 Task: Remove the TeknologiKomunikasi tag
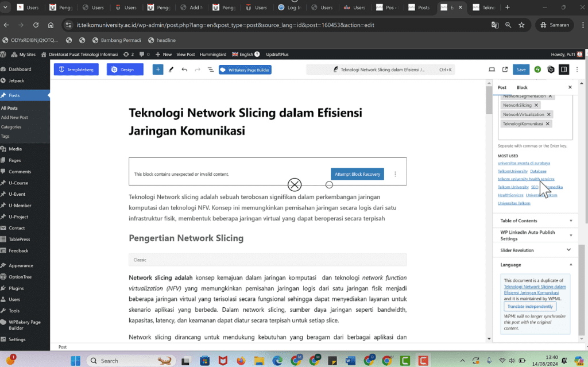[x=547, y=123]
